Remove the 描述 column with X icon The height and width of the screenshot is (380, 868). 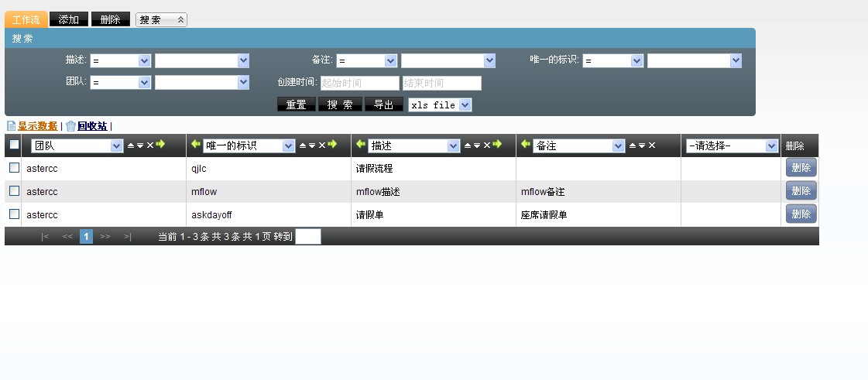point(487,145)
